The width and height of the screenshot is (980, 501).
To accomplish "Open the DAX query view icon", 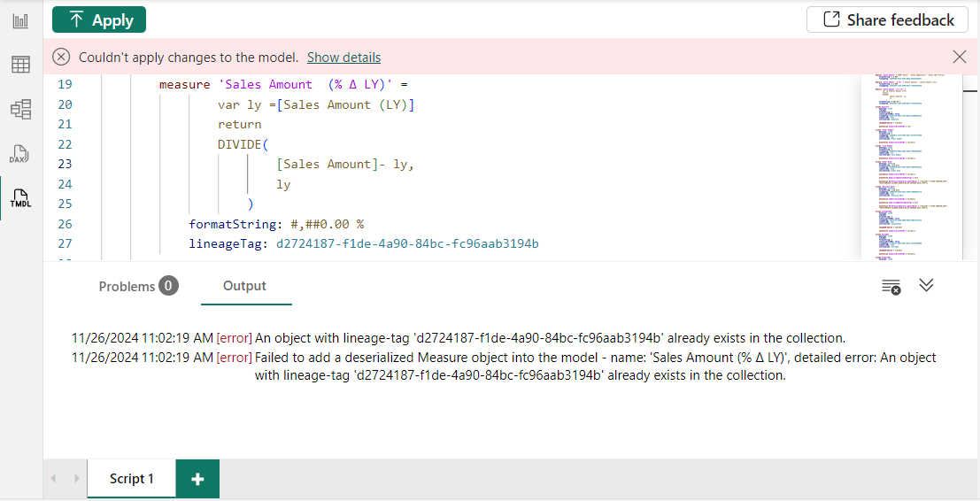I will pyautogui.click(x=19, y=154).
